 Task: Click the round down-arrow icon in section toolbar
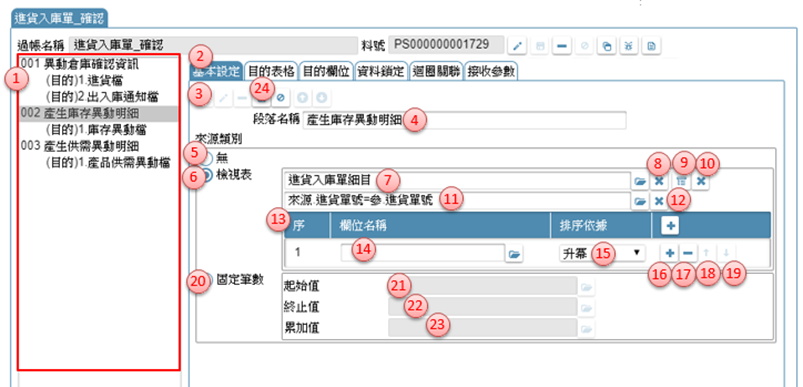click(x=321, y=97)
